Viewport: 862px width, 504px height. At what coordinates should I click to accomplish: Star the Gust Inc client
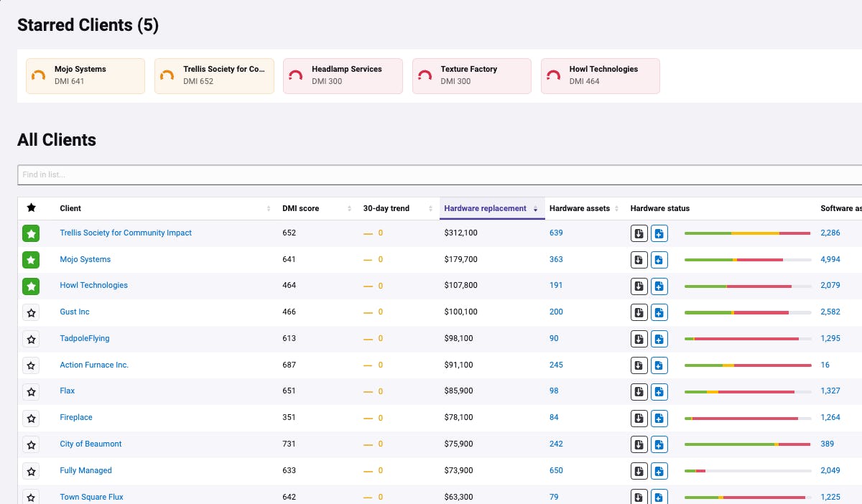[31, 312]
